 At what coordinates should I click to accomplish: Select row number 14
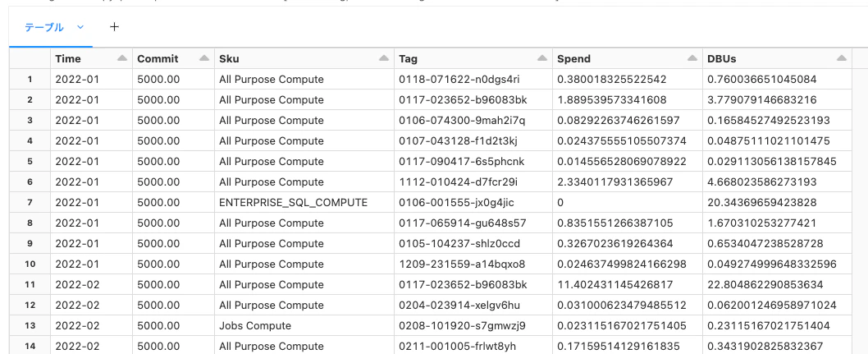[x=30, y=346]
